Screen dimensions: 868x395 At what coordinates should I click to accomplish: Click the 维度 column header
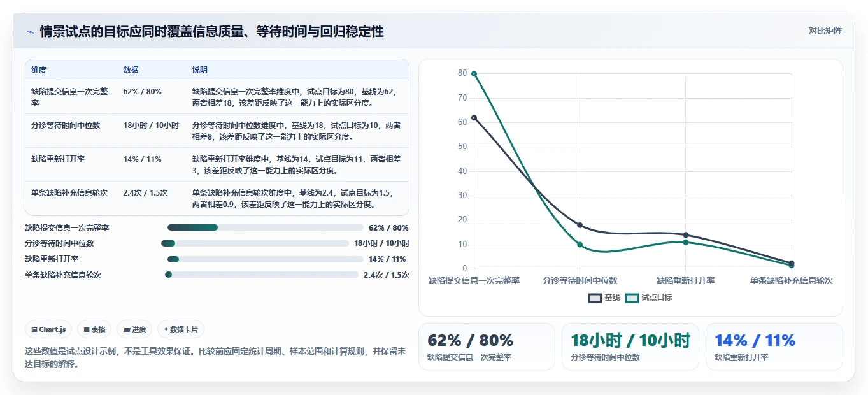pos(39,70)
